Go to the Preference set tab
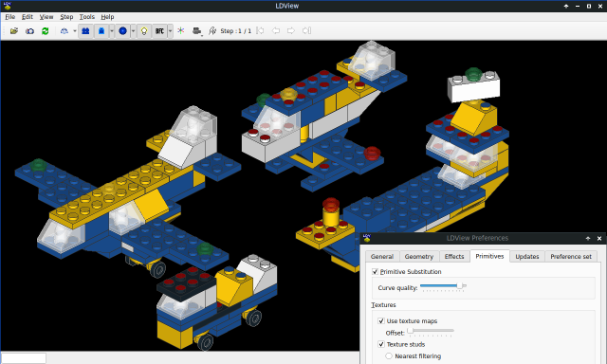This screenshot has height=364, width=607. click(571, 257)
